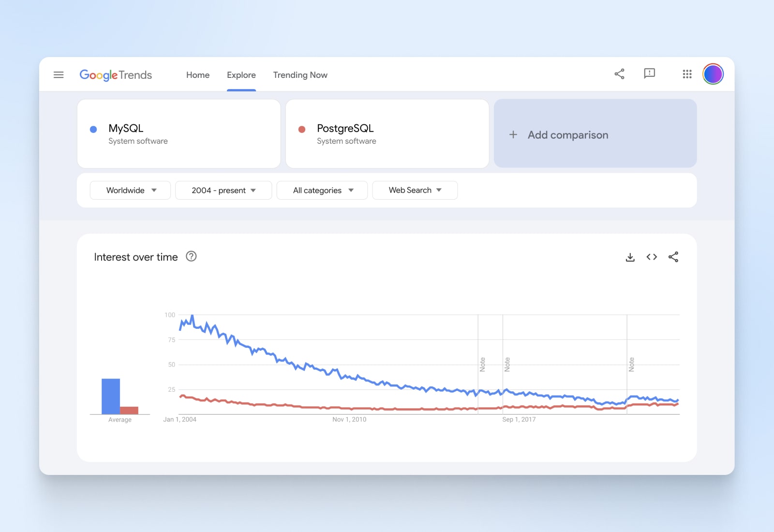Viewport: 774px width, 532px height.
Task: Open the Web Search type dropdown
Action: (415, 191)
